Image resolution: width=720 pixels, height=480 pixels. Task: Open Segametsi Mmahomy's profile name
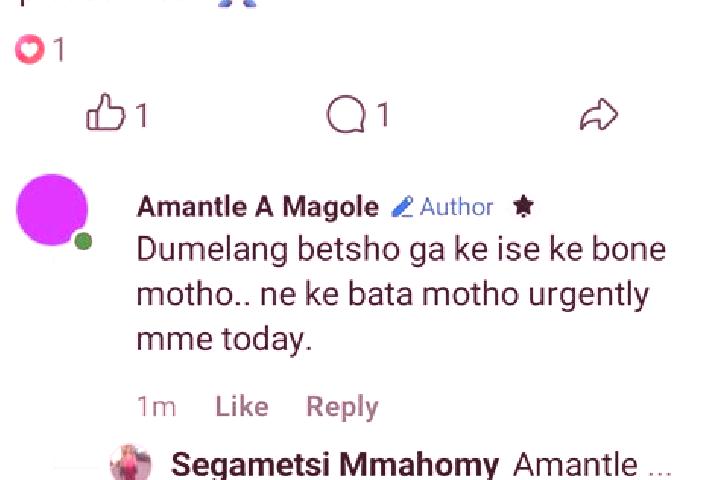(x=335, y=465)
